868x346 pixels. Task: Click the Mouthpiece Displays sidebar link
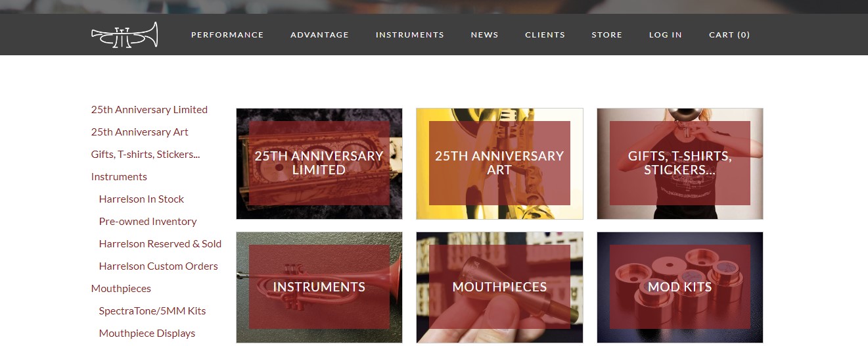pos(147,334)
